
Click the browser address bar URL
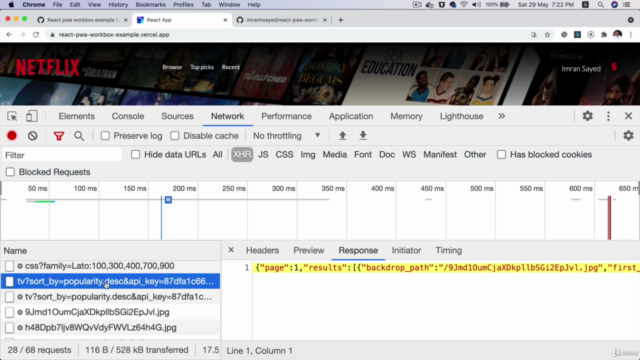[114, 35]
